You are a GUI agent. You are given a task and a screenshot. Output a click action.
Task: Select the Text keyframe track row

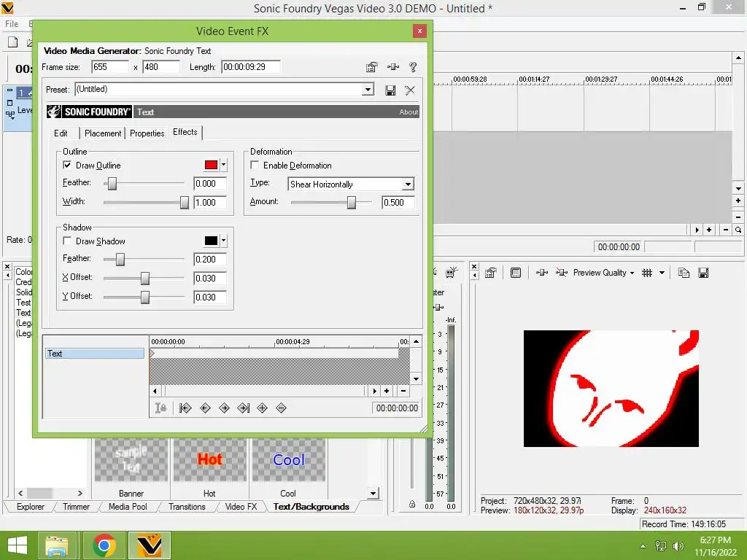pyautogui.click(x=95, y=354)
